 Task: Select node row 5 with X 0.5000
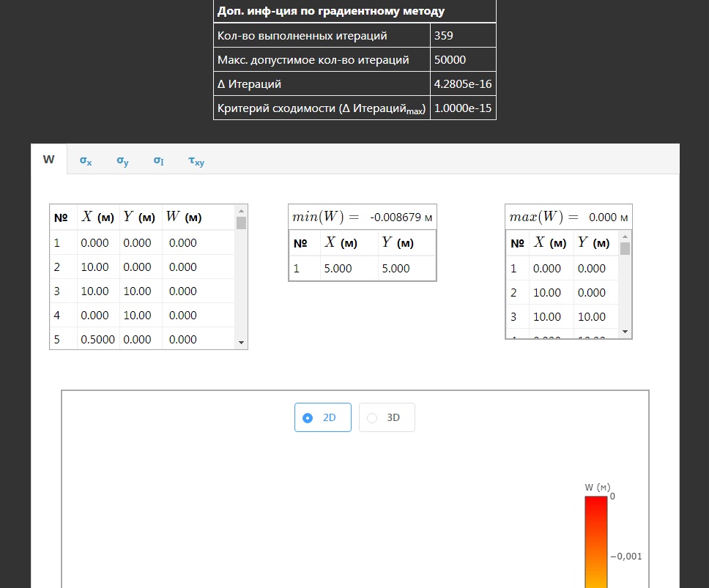(142, 339)
